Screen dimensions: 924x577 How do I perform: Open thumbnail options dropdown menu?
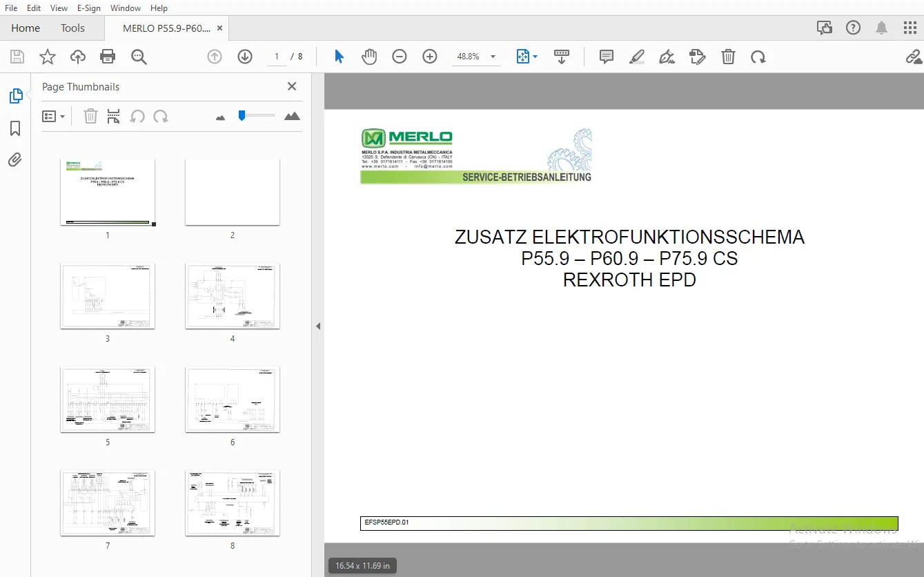click(x=54, y=117)
